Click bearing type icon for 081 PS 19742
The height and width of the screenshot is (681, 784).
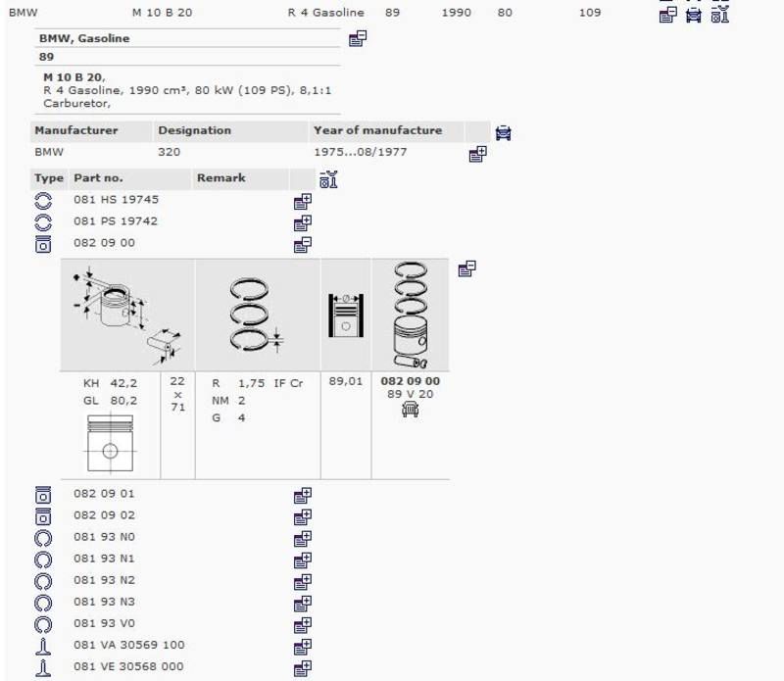[x=43, y=222]
